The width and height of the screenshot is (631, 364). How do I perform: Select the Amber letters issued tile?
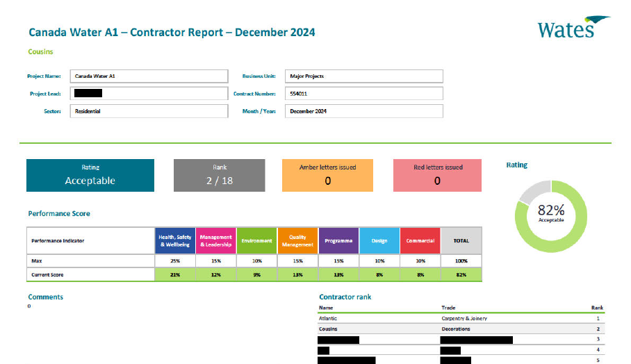[x=327, y=175]
